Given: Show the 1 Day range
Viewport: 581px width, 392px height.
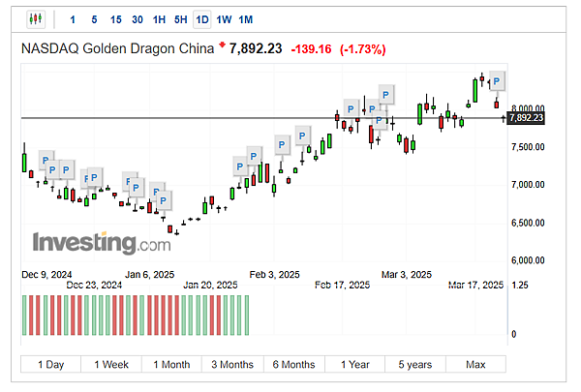Looking at the screenshot, I should (x=50, y=364).
